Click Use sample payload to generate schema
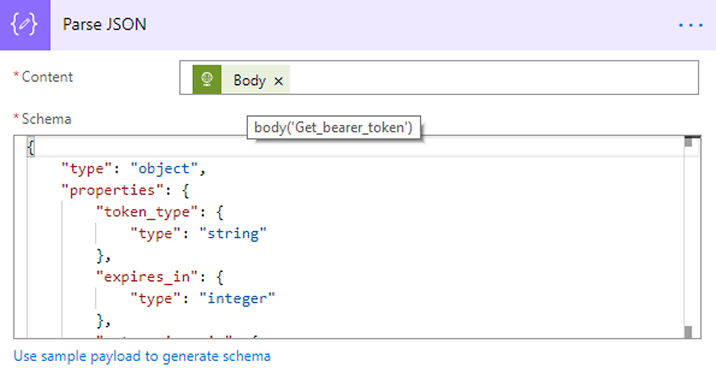This screenshot has width=716, height=368. click(x=142, y=356)
